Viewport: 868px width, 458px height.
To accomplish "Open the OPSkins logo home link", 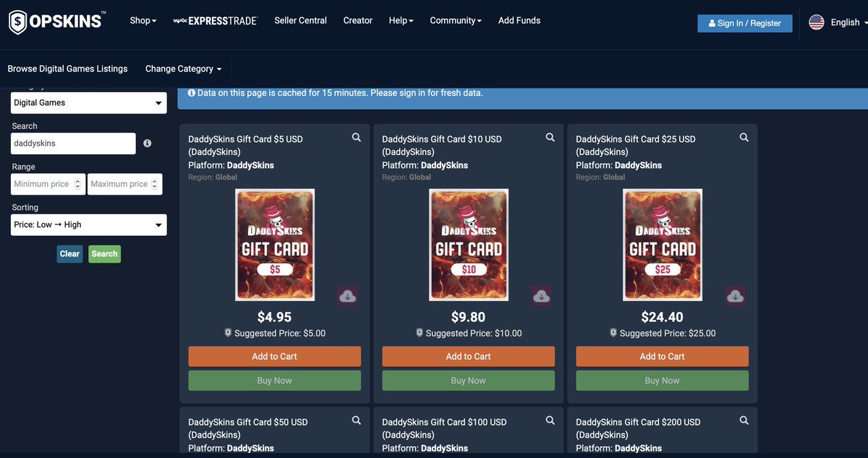I will tap(57, 22).
